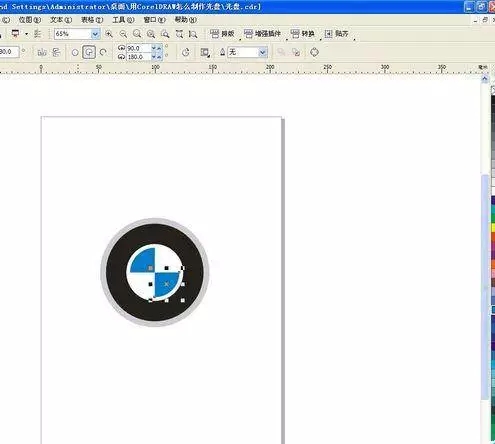The image size is (495, 444).
Task: Click the Zoom In magnifier icon
Action: (109, 34)
